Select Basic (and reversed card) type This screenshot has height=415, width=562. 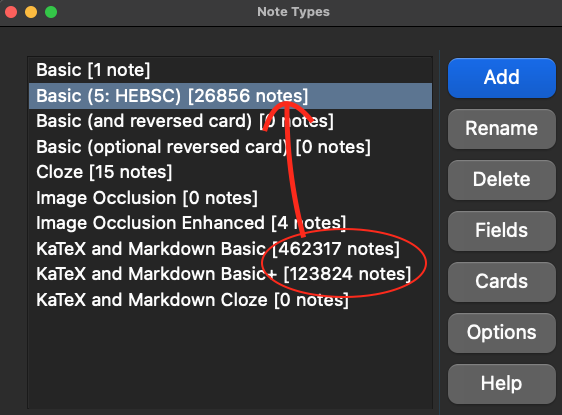[230, 121]
